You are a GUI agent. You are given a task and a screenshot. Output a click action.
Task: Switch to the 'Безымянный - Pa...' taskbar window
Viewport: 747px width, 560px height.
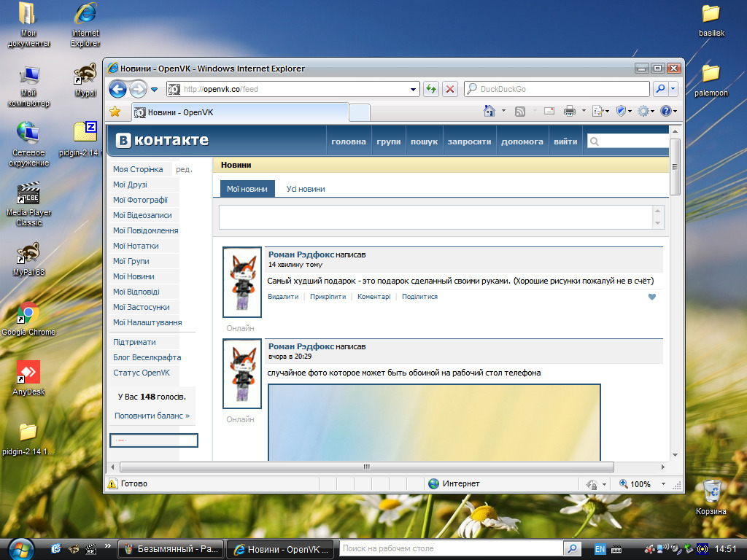coord(170,549)
